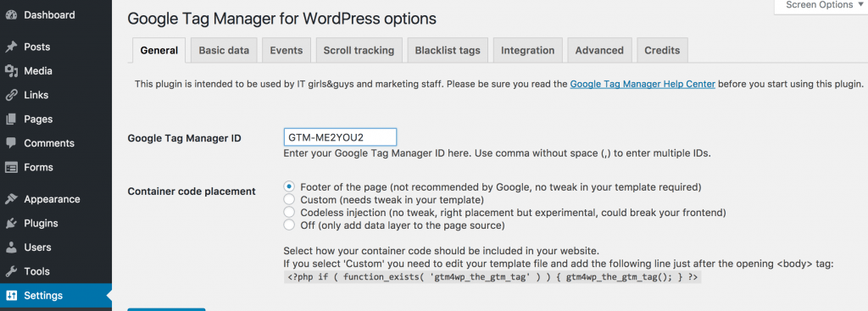Click the Links chain icon
Screen dimensions: 868x311
click(10, 95)
